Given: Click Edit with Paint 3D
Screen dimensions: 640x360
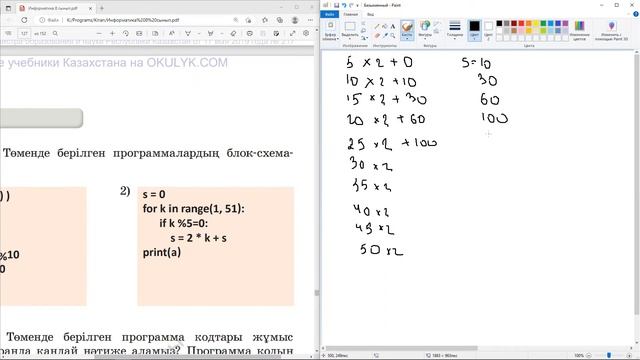Looking at the screenshot, I should (x=611, y=30).
